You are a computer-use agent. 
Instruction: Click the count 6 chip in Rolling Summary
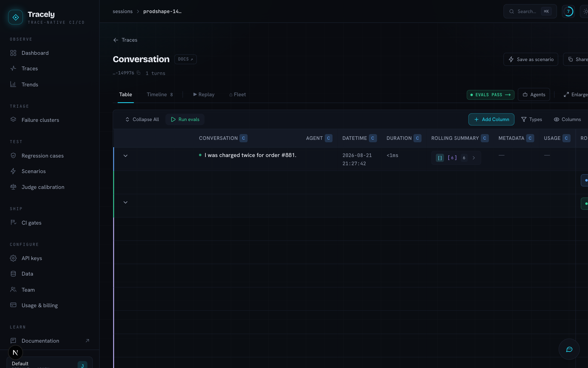(x=464, y=158)
